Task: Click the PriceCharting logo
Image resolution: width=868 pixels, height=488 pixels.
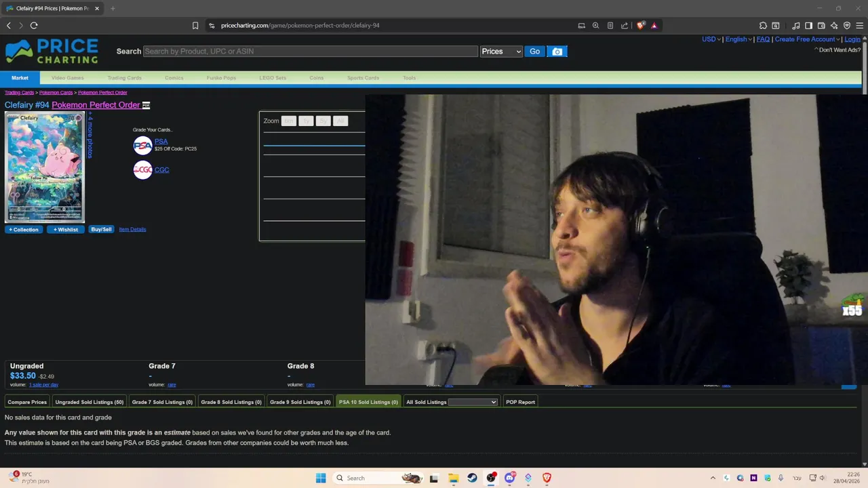Action: (52, 52)
